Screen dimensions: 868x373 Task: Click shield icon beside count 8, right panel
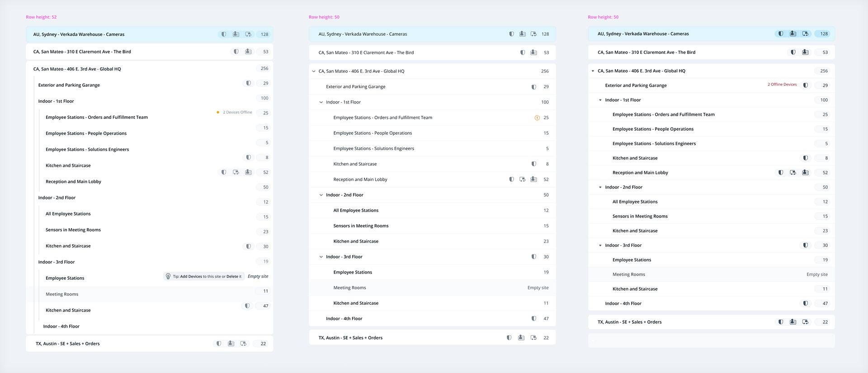coord(806,158)
